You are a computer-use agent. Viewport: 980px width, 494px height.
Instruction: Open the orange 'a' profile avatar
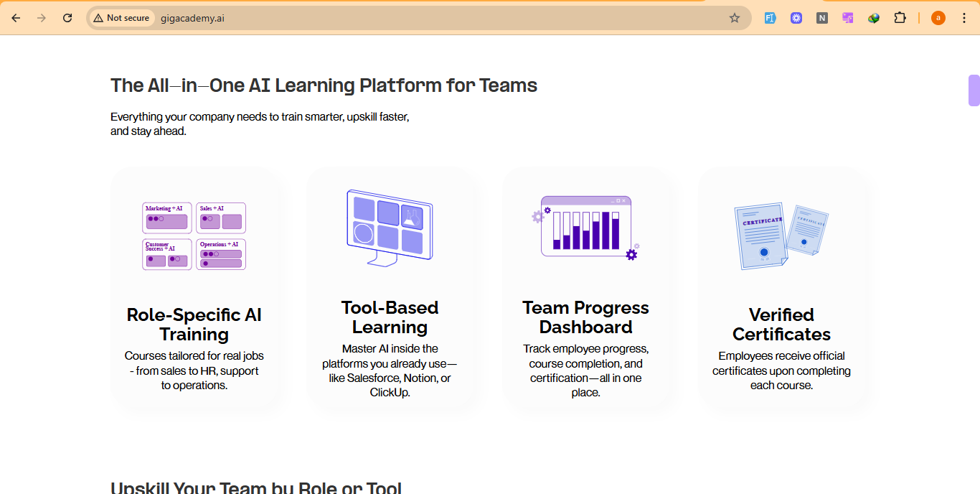938,18
